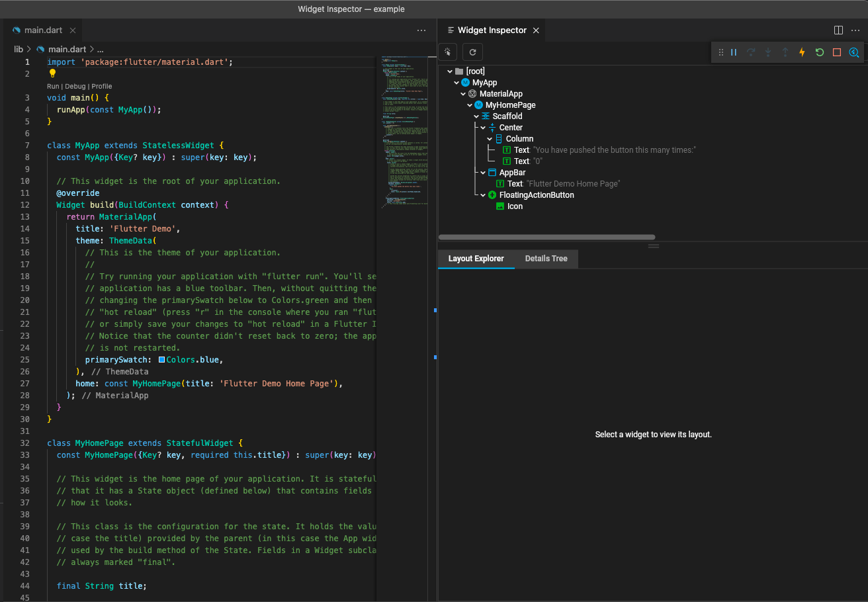This screenshot has height=602, width=868.
Task: Click the Profile CodeLens link
Action: (x=102, y=86)
